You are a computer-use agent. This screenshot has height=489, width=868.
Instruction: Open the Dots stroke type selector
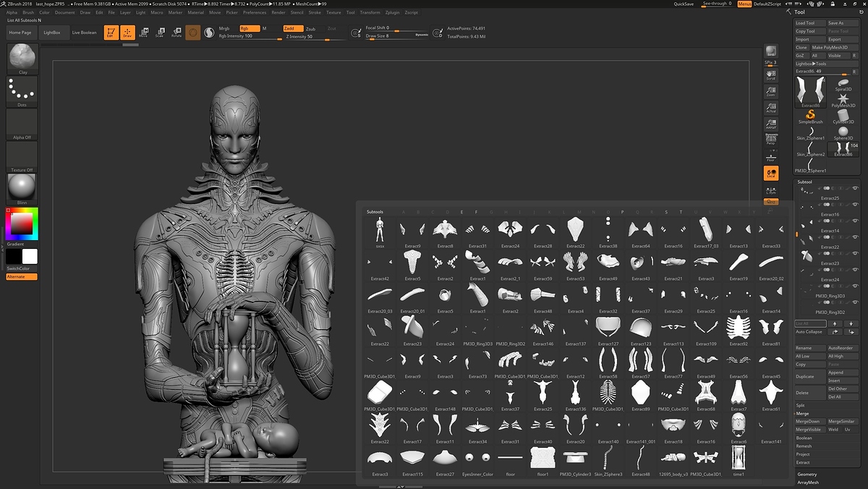click(22, 91)
